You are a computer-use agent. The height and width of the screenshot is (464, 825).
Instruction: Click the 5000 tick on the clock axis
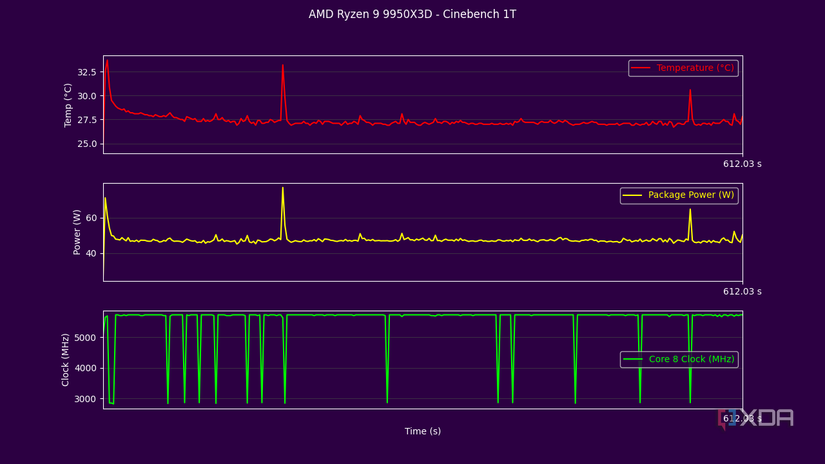point(85,338)
